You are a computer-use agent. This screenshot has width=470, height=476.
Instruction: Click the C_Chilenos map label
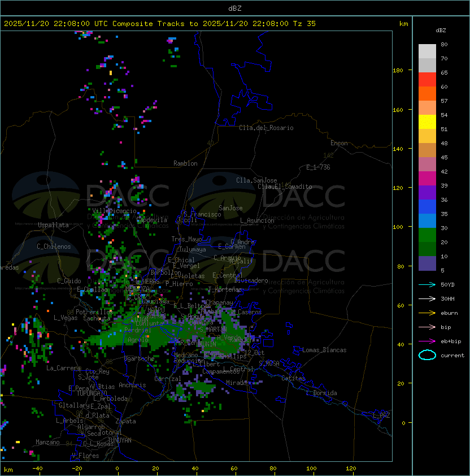[x=54, y=246]
